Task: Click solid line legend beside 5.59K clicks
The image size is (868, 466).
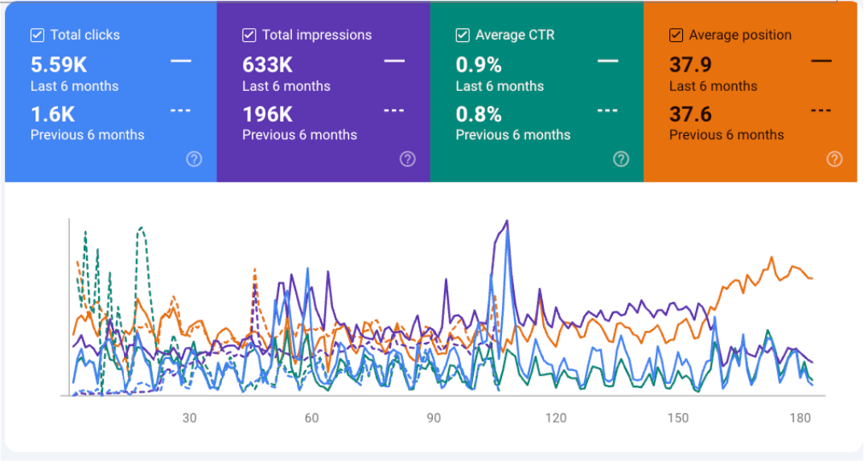Action: [181, 61]
